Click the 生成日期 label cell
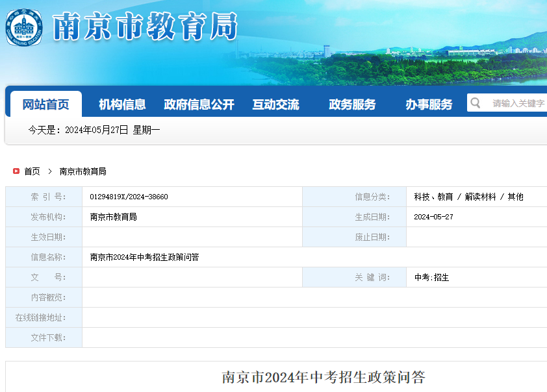This screenshot has width=547, height=392. [355, 217]
